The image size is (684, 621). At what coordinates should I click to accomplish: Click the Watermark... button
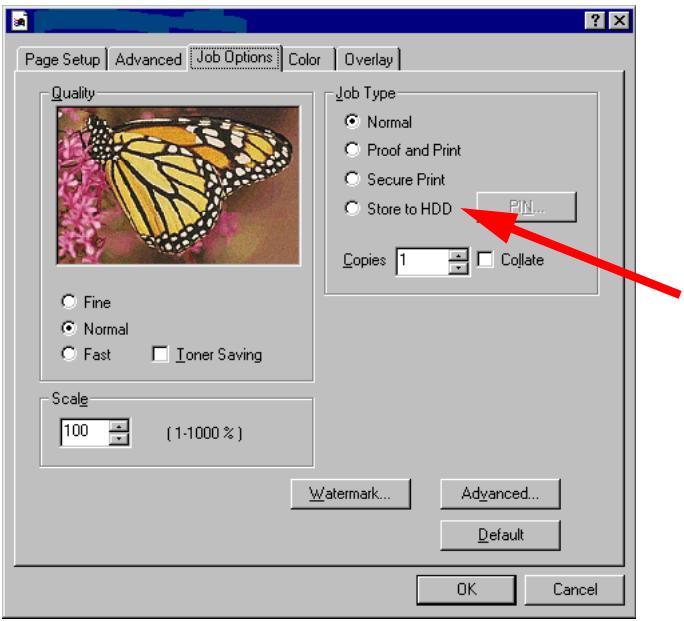tap(351, 494)
